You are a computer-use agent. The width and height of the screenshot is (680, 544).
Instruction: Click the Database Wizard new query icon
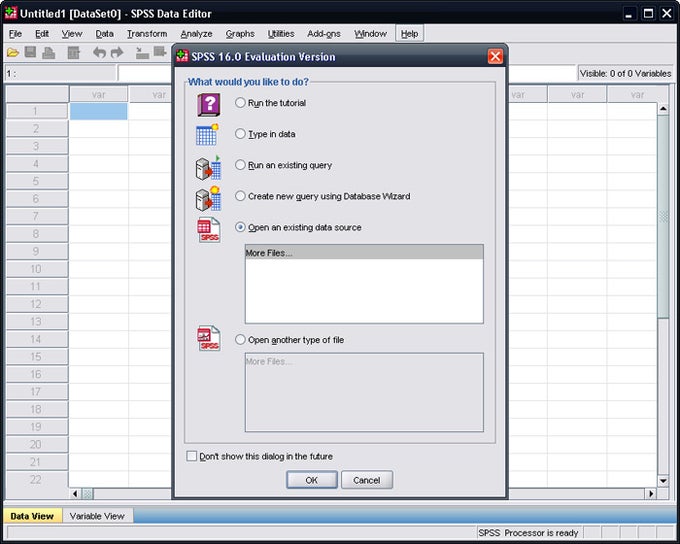pos(209,199)
